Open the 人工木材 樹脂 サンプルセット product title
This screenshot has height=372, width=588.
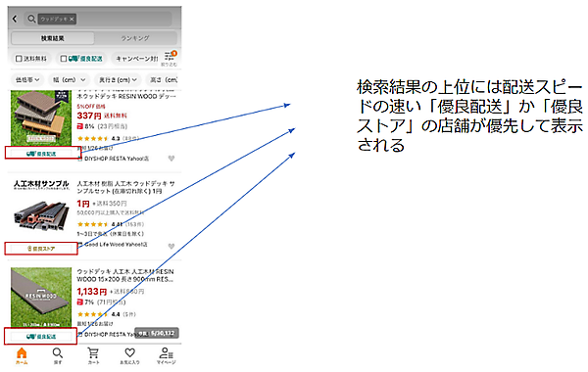click(x=126, y=187)
